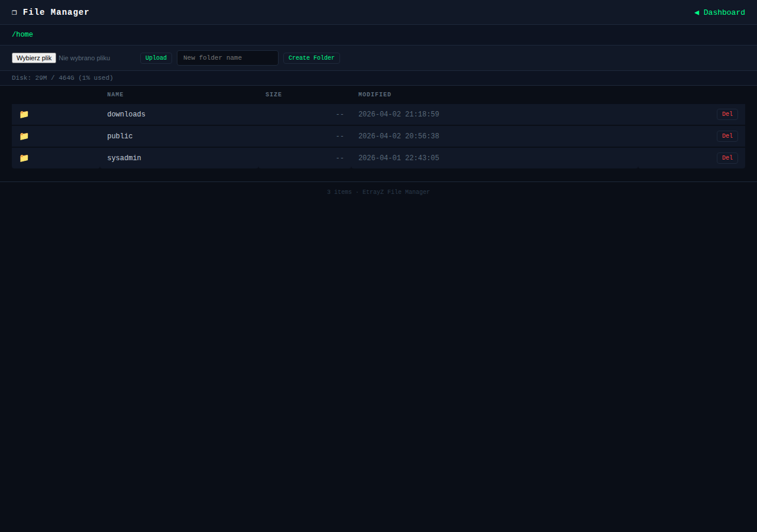This screenshot has width=757, height=532.
Task: Click the /home breadcrumb path
Action: 22,34
